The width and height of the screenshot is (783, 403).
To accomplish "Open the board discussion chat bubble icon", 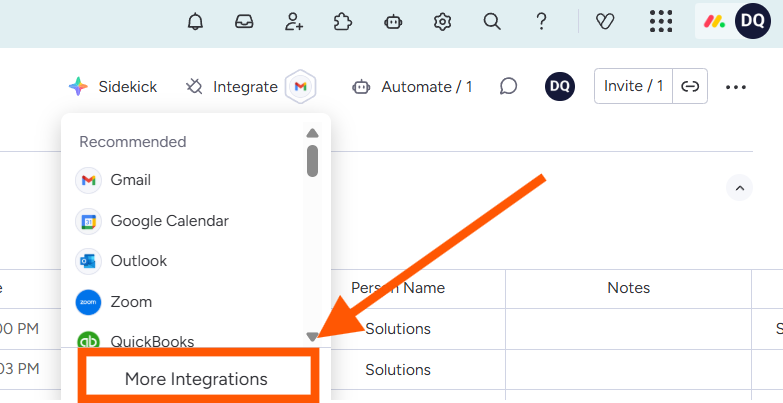I will point(508,86).
